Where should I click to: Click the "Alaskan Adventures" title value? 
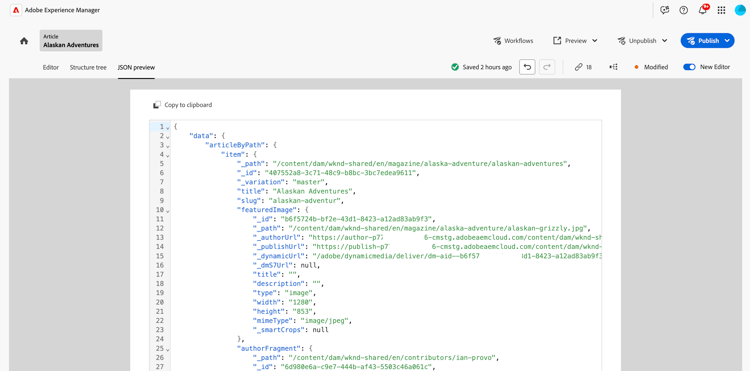313,191
